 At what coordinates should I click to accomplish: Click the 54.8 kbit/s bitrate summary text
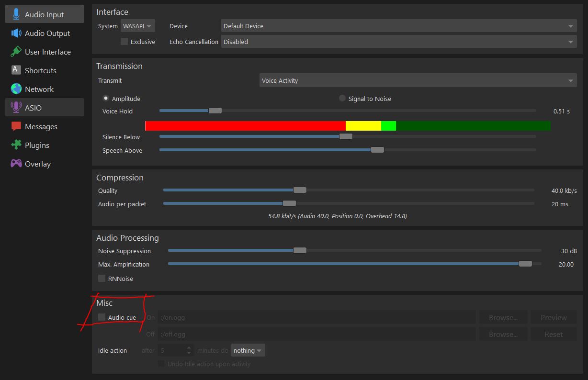(x=338, y=216)
